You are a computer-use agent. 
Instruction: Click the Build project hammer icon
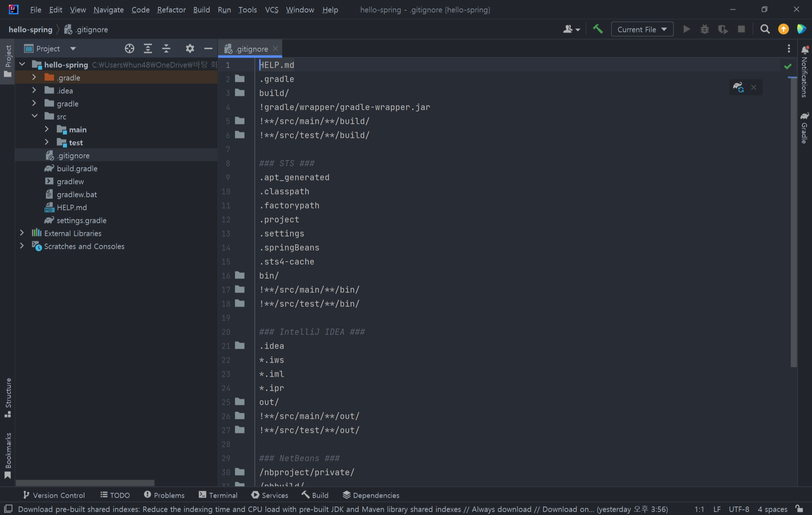pyautogui.click(x=597, y=29)
